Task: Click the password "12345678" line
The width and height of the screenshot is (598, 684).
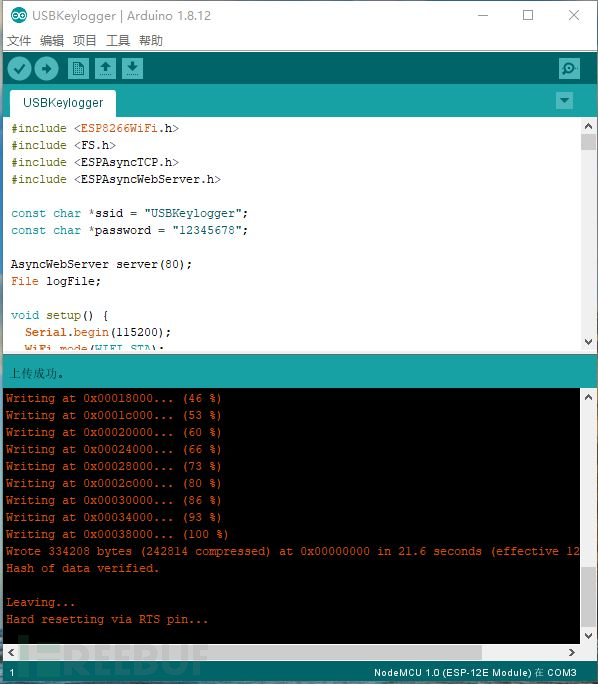Action: click(130, 230)
